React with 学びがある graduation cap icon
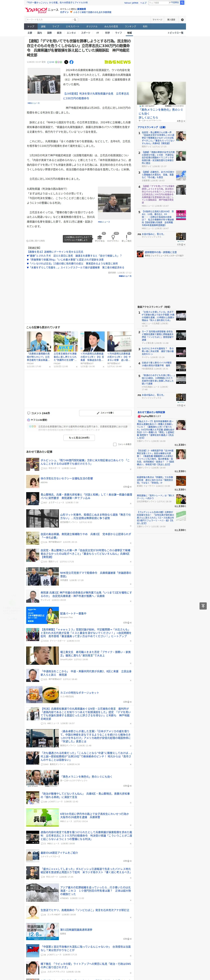Screen dimensions: 210x980 [100, 237]
